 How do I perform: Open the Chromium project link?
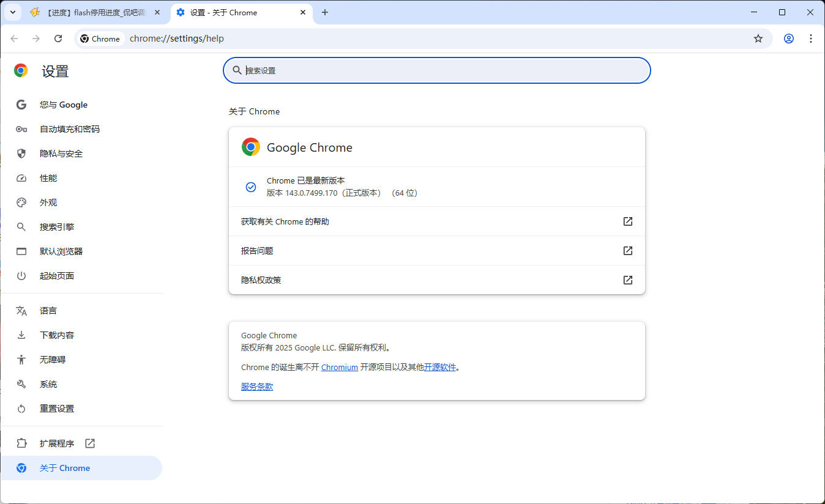(x=340, y=368)
